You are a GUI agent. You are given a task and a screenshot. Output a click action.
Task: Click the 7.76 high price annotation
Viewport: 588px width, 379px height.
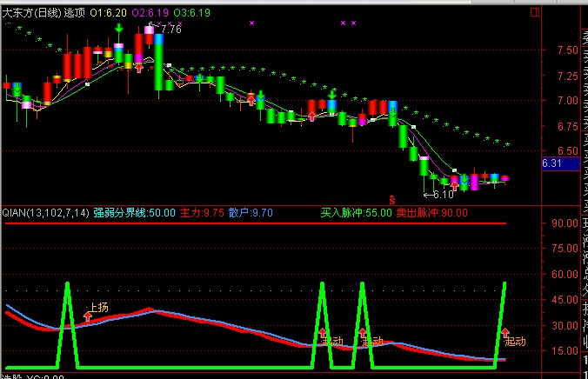(170, 30)
